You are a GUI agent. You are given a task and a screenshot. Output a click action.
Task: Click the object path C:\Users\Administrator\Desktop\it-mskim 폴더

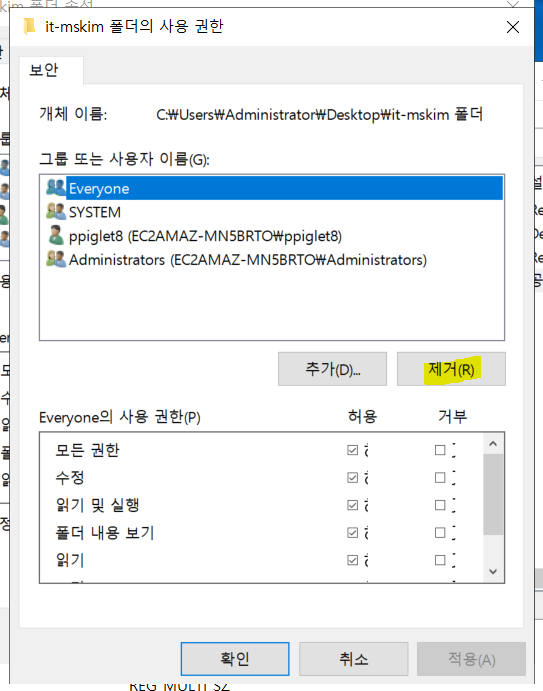click(320, 115)
